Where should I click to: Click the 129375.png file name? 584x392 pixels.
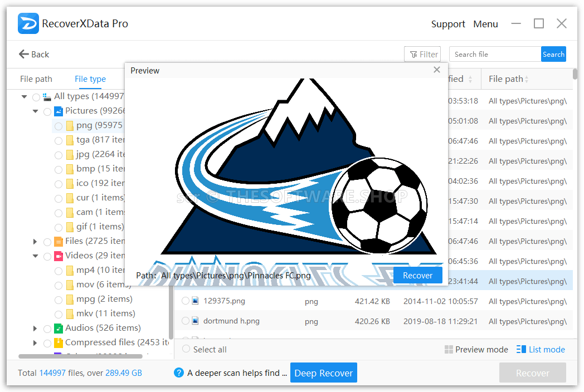(x=224, y=301)
